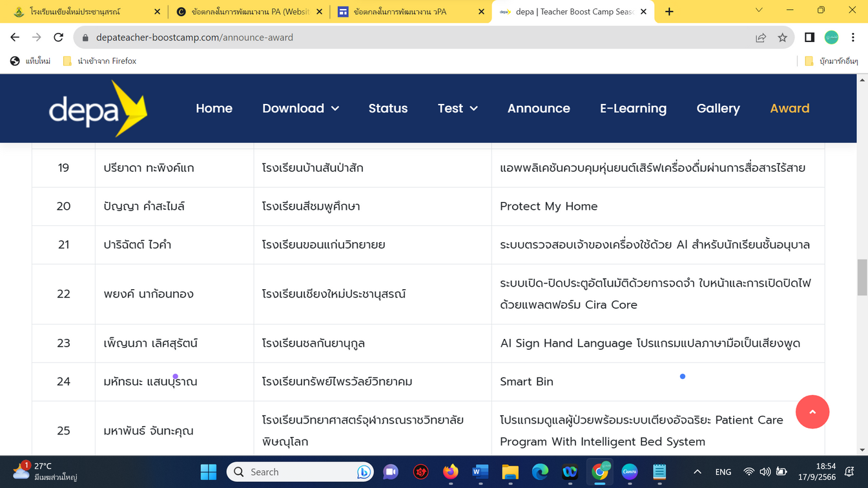The width and height of the screenshot is (868, 488).
Task: Open Canva from the taskbar
Action: pyautogui.click(x=629, y=472)
